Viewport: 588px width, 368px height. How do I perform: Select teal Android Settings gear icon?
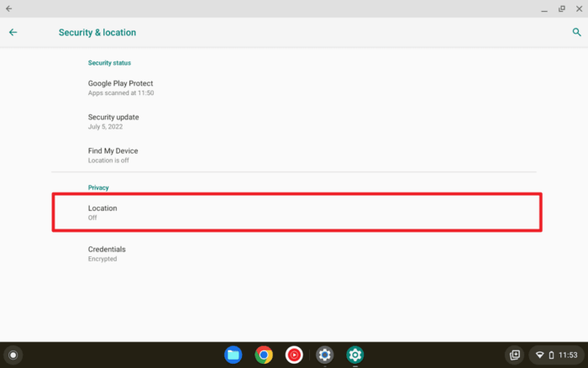click(354, 355)
